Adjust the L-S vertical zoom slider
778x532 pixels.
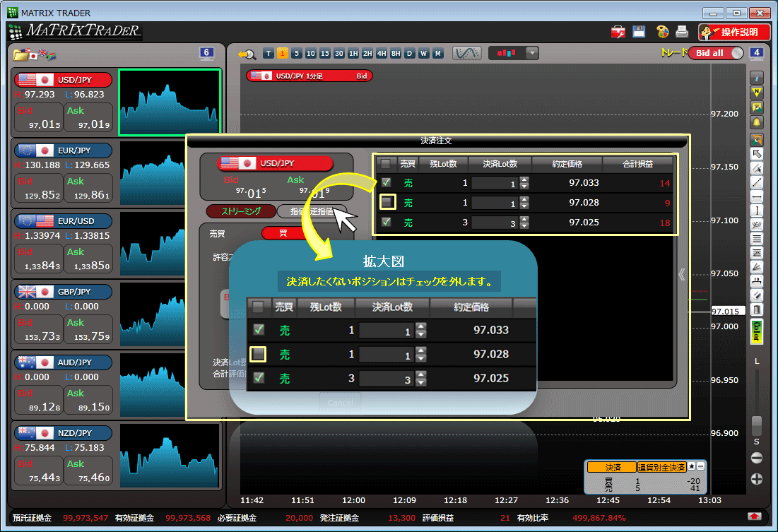click(x=757, y=425)
